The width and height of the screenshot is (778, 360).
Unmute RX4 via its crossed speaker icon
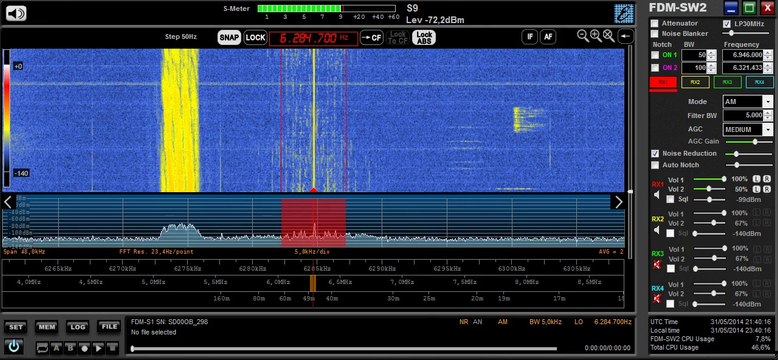[x=657, y=300]
